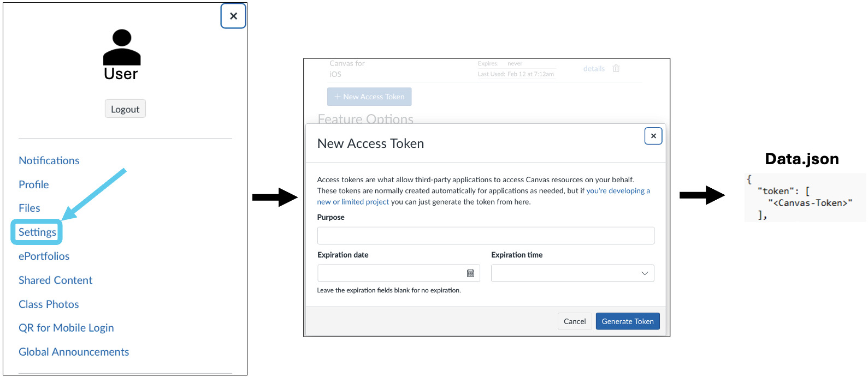Delete the Canvas for iOS token (trash icon)
This screenshot has width=868, height=377.
click(616, 69)
